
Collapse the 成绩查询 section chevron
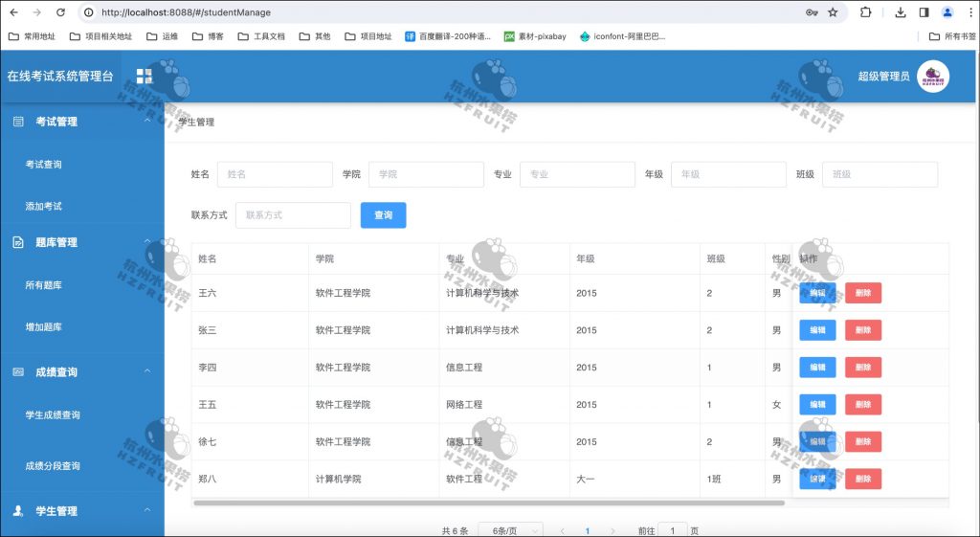(x=147, y=370)
